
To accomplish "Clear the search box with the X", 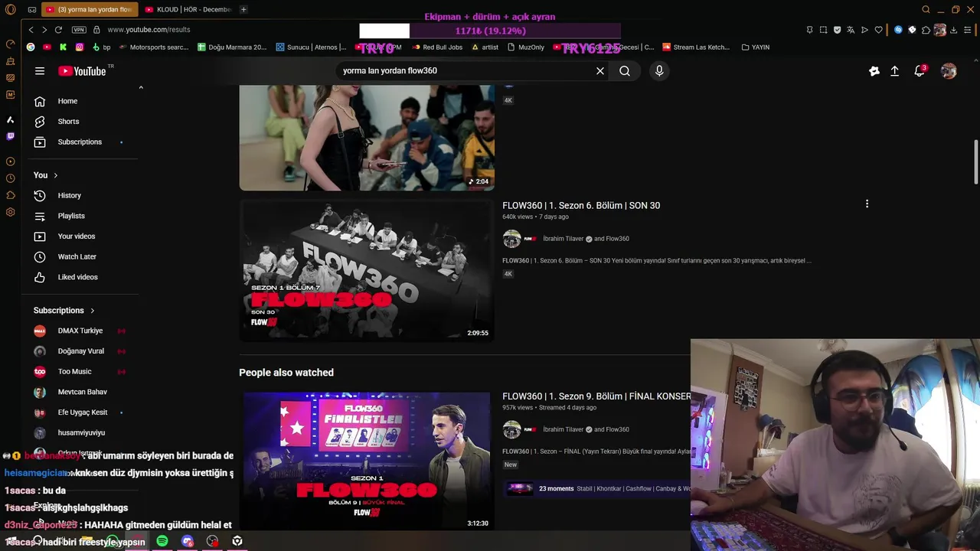I will click(x=600, y=71).
